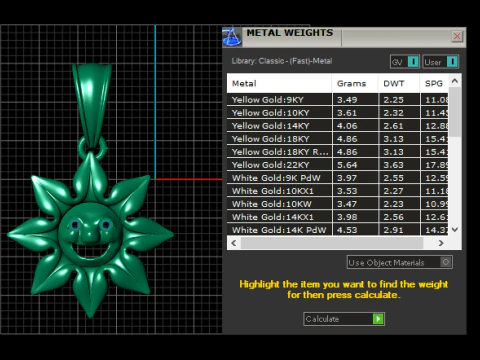
Task: Click the Library: Classic-(Fast)-Metal label
Action: pyautogui.click(x=282, y=61)
